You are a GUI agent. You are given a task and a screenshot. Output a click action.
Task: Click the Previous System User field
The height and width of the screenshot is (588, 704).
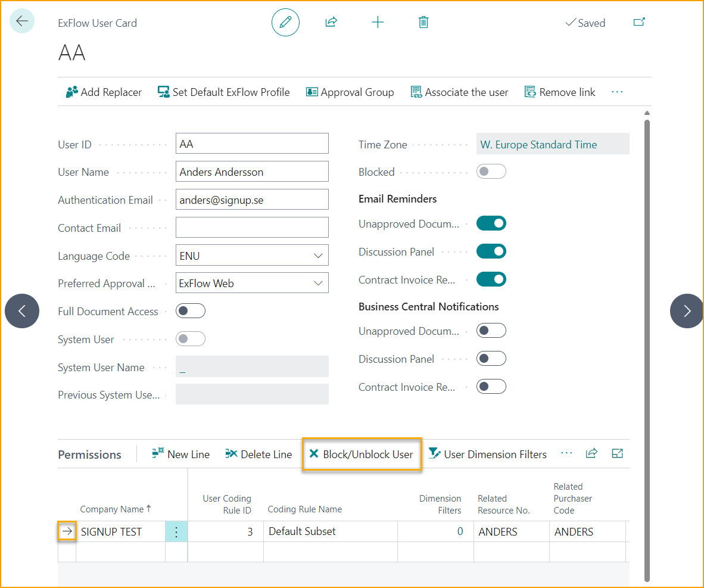(x=252, y=394)
